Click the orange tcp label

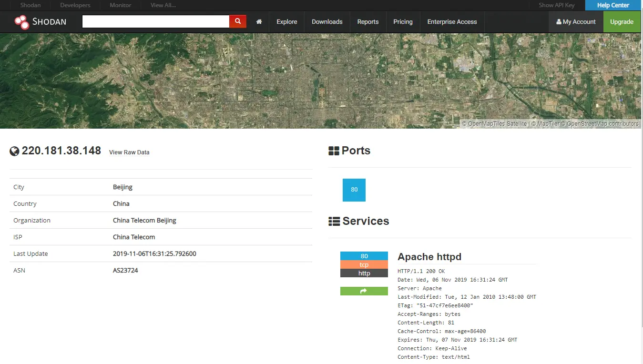(x=364, y=265)
